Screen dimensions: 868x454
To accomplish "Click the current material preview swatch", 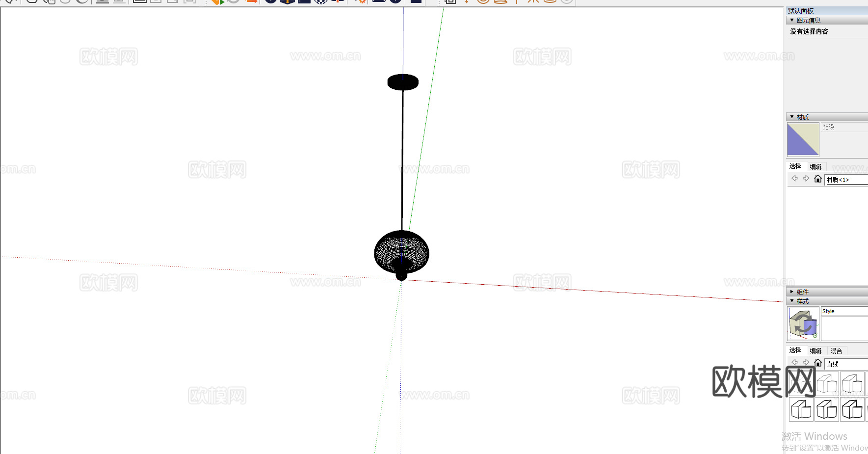I will pyautogui.click(x=803, y=139).
